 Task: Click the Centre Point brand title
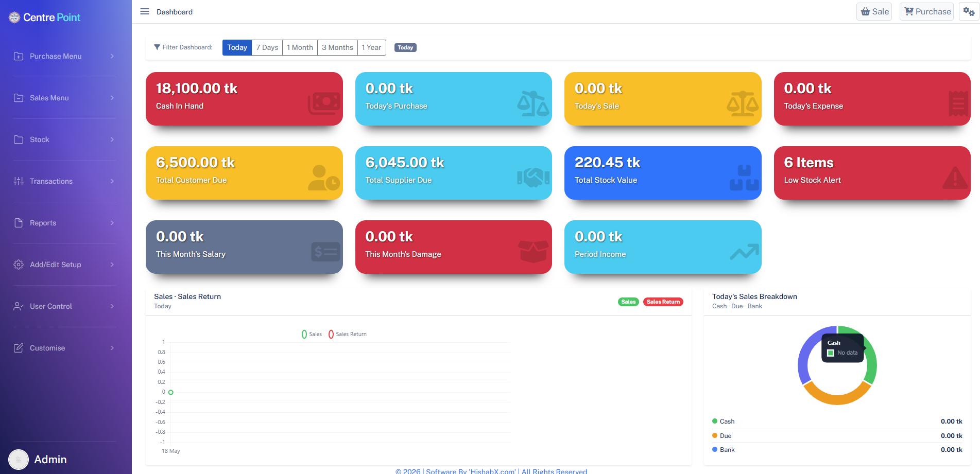coord(51,17)
